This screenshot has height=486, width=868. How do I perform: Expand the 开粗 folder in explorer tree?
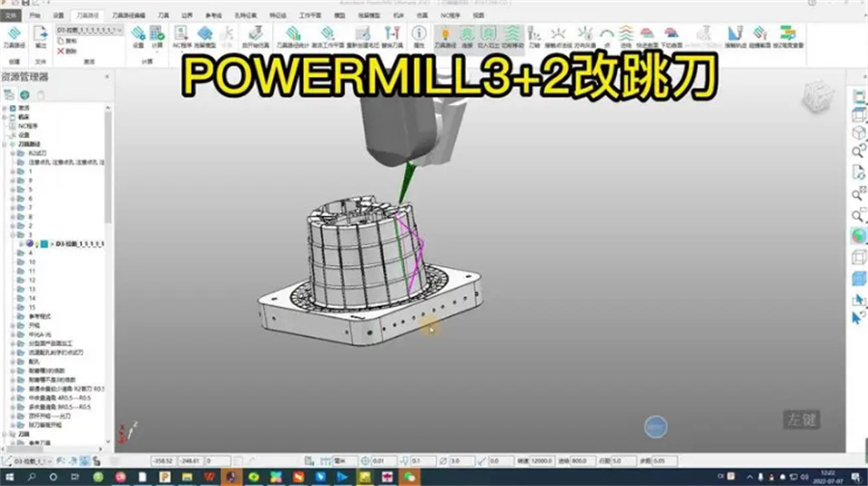point(13,326)
